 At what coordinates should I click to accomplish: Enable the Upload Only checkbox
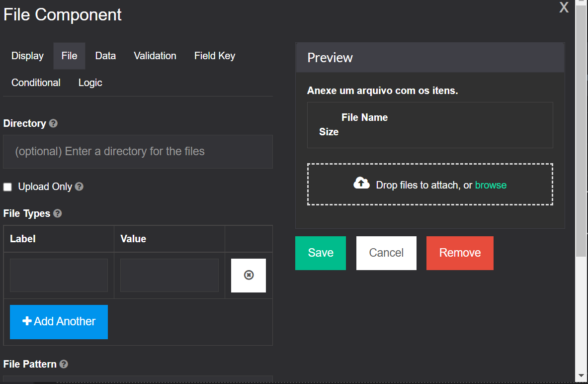[x=7, y=187]
